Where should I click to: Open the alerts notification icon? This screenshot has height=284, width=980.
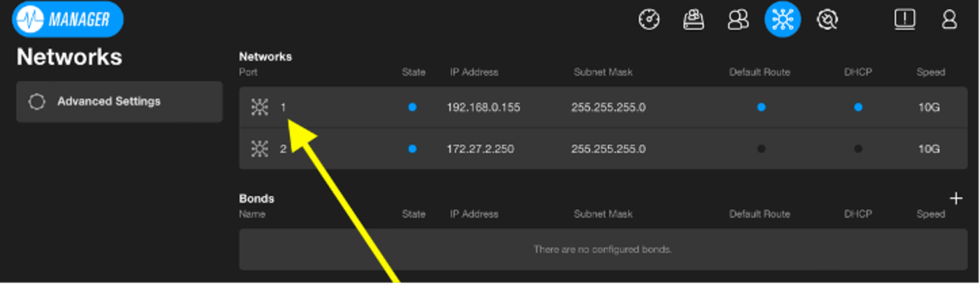904,20
